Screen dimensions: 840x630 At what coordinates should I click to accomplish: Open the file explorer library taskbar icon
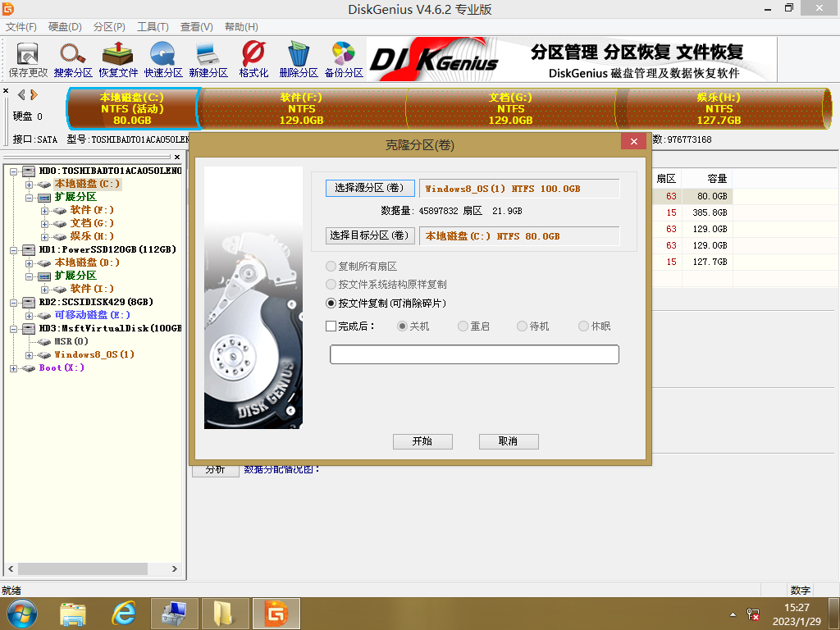click(x=73, y=614)
